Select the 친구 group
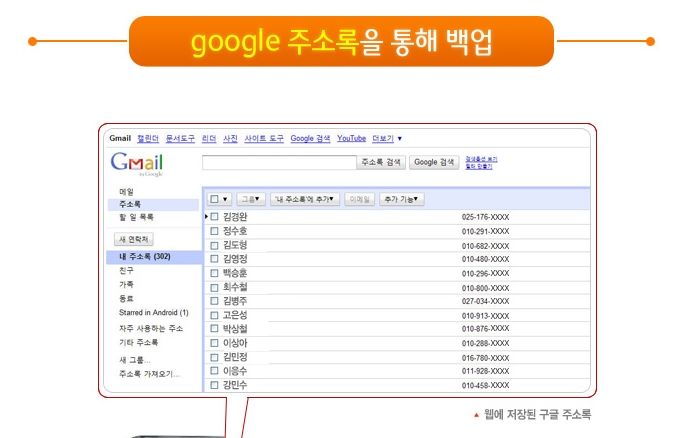This screenshot has height=438, width=688. click(x=126, y=270)
